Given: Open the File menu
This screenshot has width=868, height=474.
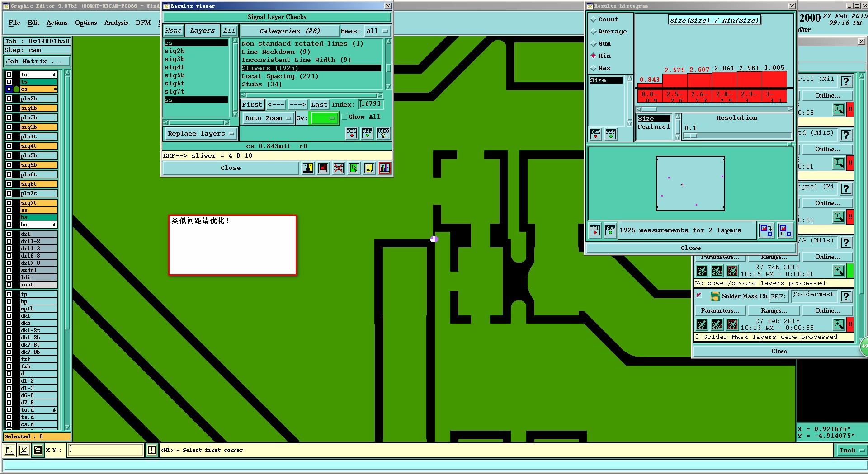Looking at the screenshot, I should (14, 23).
